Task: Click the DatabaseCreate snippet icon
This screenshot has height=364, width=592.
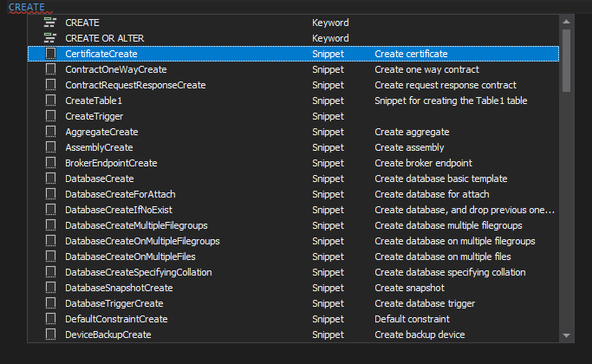Action: (50, 179)
